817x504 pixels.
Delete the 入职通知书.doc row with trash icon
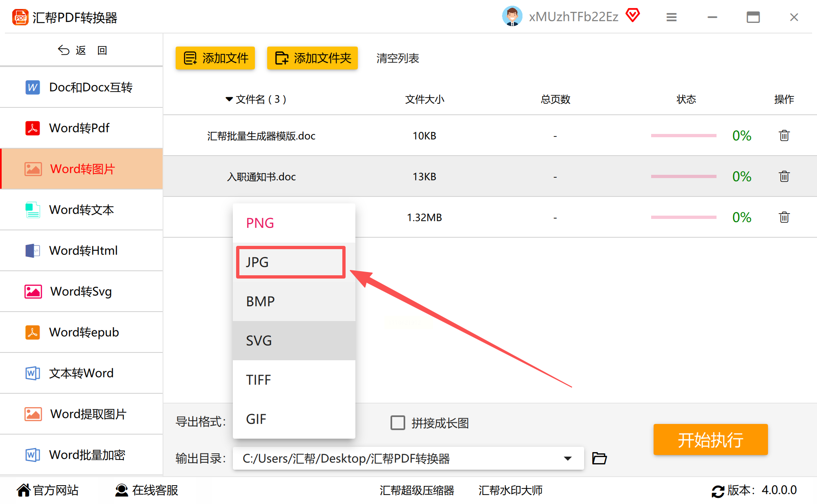784,176
